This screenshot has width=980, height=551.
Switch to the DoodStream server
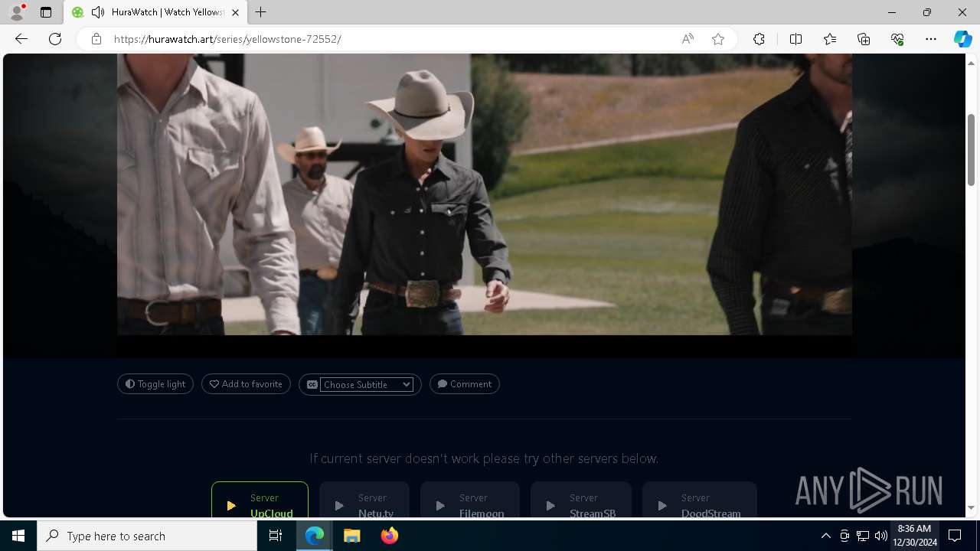point(700,500)
